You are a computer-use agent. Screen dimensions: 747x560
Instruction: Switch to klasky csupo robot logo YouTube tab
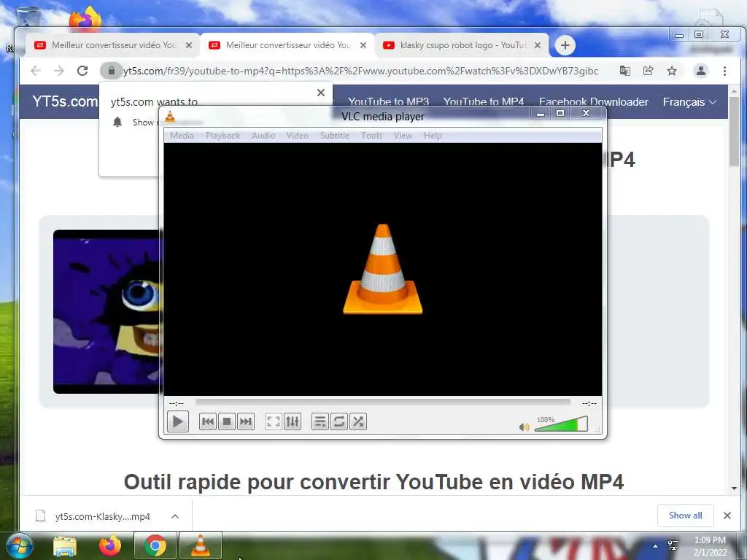[x=460, y=45]
